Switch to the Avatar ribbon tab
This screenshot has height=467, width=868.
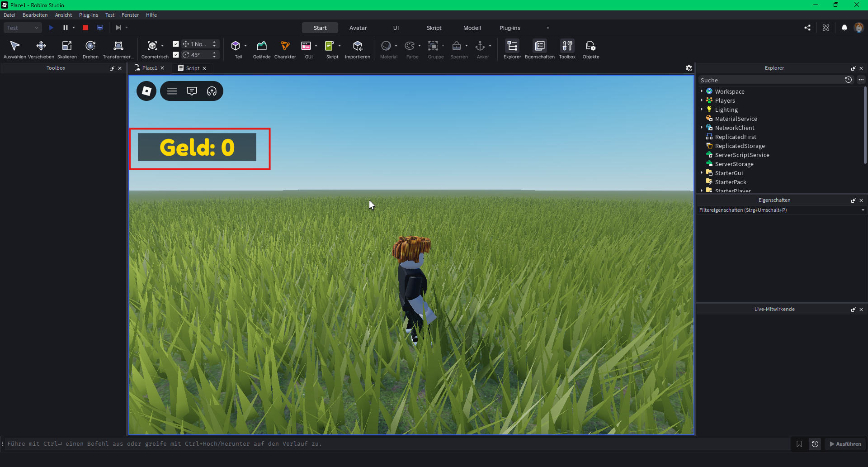click(358, 28)
